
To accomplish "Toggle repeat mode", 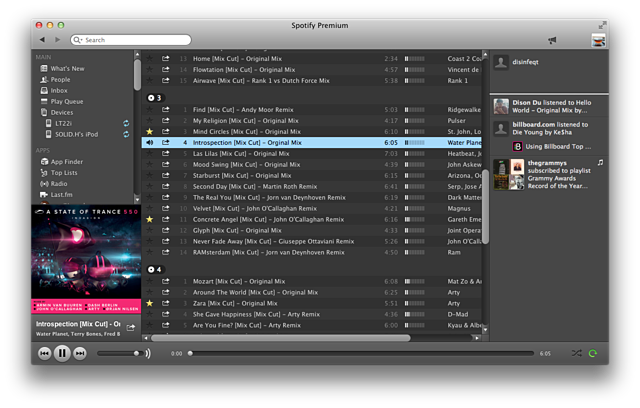I will (593, 353).
